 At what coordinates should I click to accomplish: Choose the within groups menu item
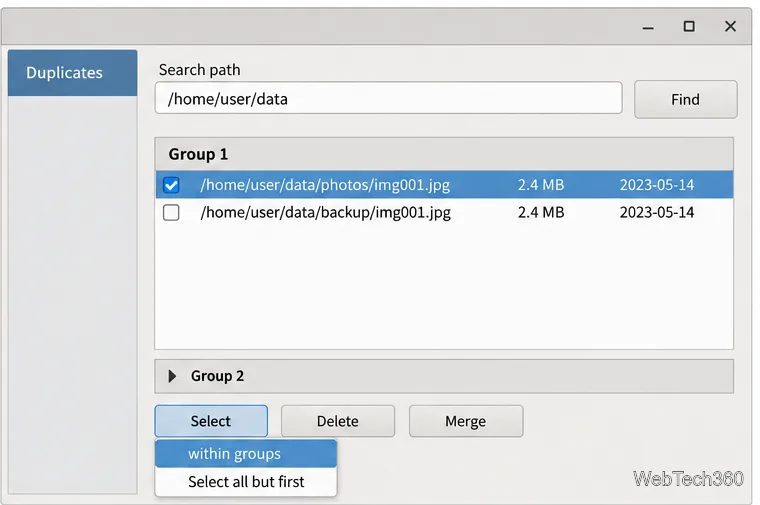click(246, 454)
